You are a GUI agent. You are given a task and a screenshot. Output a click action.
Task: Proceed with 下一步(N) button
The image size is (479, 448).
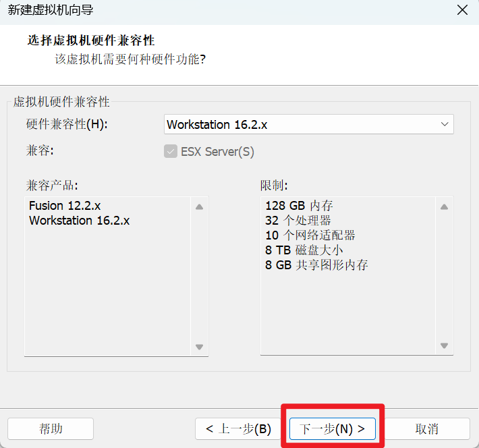(333, 428)
